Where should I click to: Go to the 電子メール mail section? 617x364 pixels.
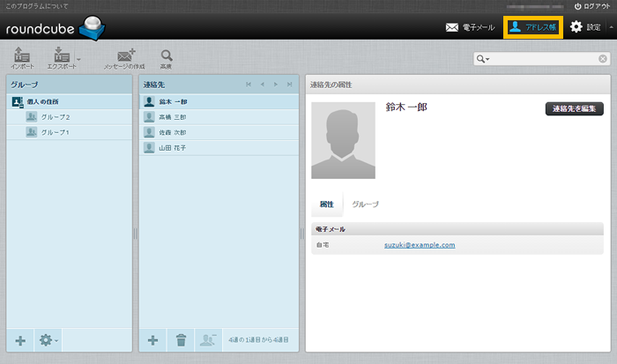pyautogui.click(x=471, y=27)
